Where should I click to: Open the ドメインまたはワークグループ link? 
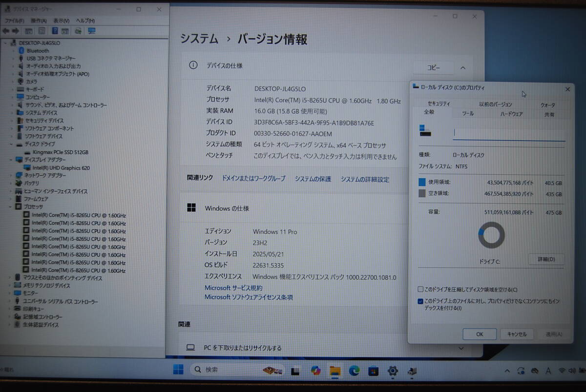[x=253, y=179]
